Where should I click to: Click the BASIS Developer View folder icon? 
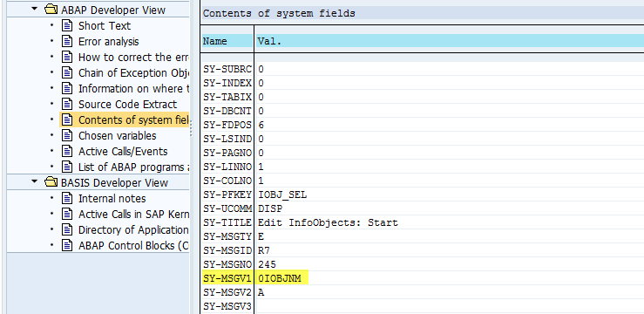coord(51,181)
